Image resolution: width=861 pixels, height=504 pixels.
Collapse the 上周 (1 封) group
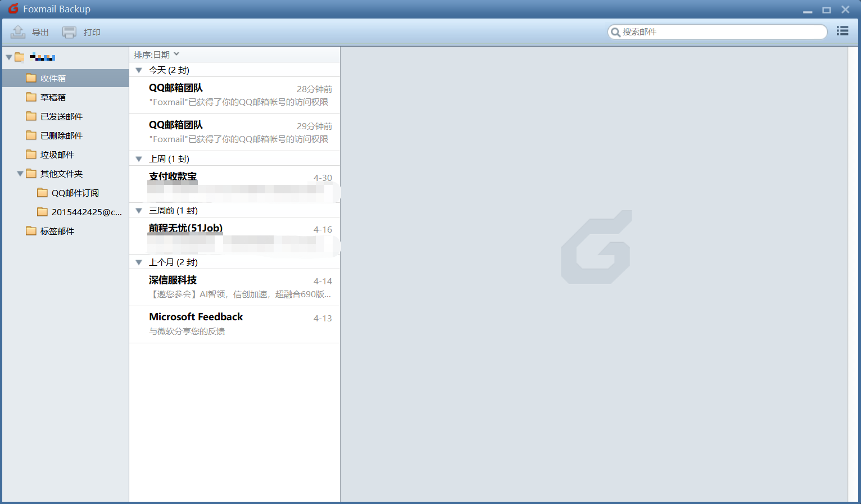click(x=139, y=159)
